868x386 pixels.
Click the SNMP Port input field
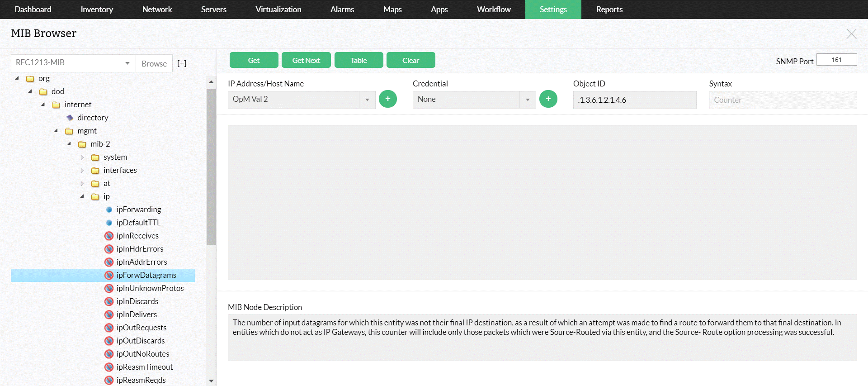pyautogui.click(x=837, y=60)
